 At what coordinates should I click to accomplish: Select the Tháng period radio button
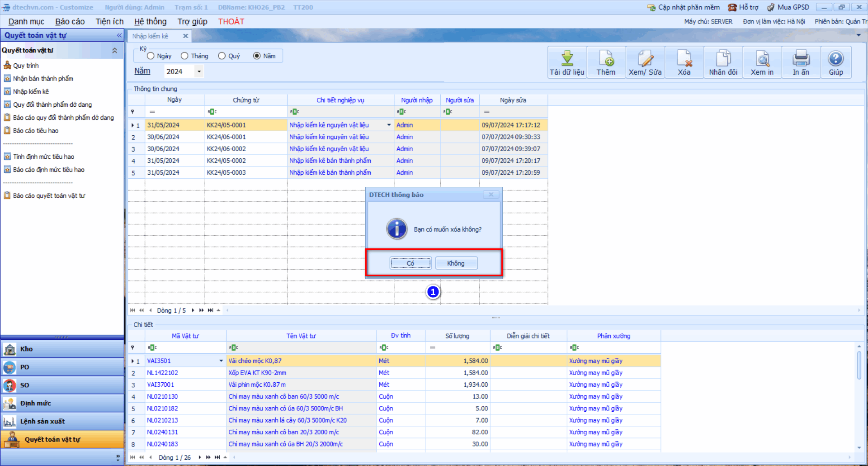(x=184, y=56)
